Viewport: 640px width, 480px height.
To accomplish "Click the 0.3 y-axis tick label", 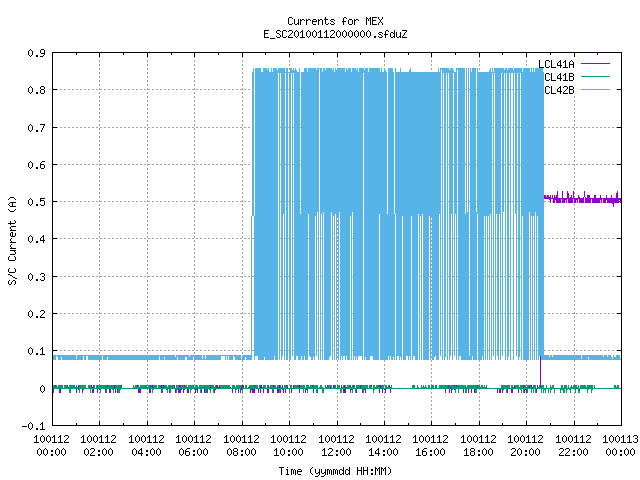I will click(36, 277).
